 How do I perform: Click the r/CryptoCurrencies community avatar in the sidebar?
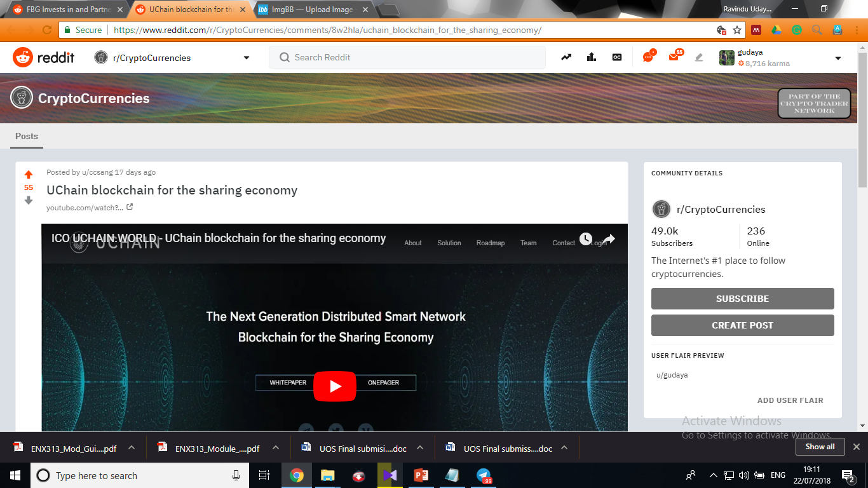(661, 209)
